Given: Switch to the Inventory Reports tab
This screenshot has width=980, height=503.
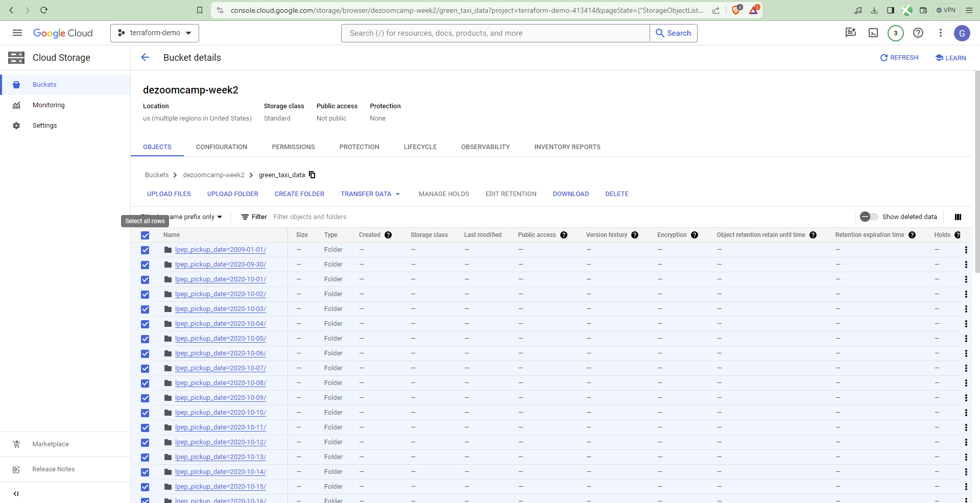Looking at the screenshot, I should pyautogui.click(x=567, y=147).
